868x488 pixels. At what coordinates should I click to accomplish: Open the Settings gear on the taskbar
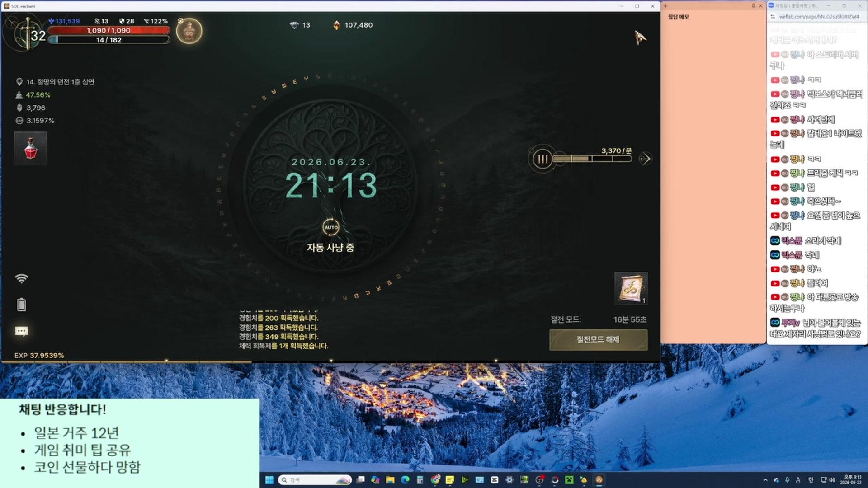pos(509,480)
